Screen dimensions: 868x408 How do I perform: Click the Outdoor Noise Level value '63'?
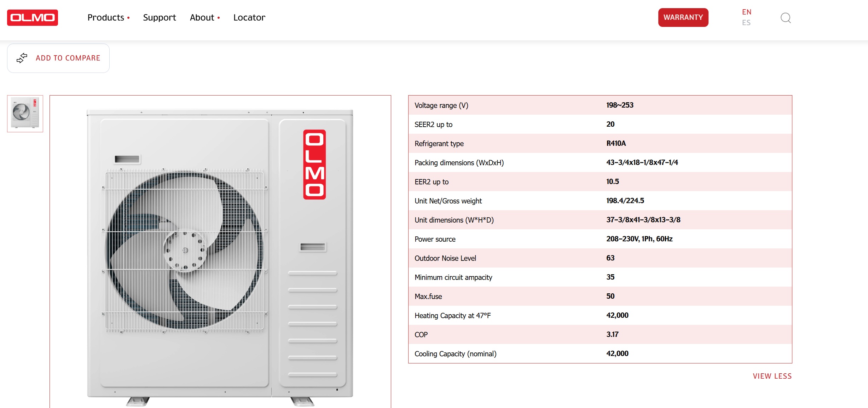(611, 258)
